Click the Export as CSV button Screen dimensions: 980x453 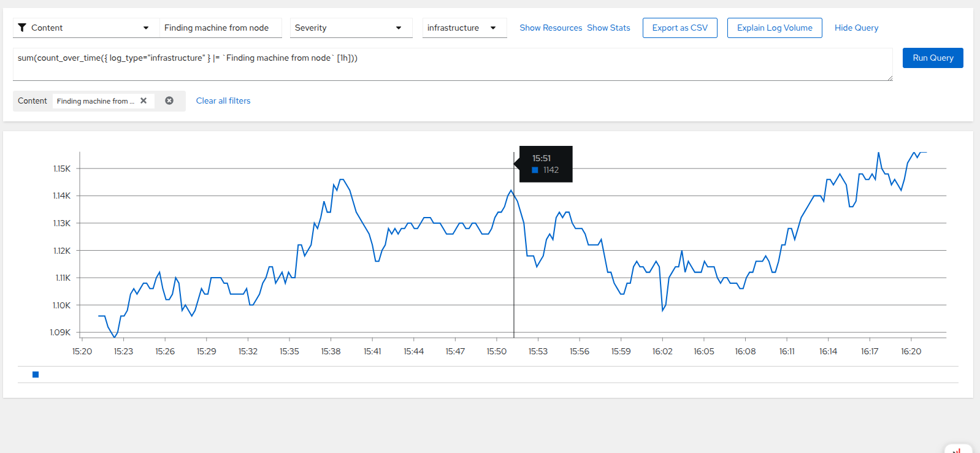click(679, 28)
